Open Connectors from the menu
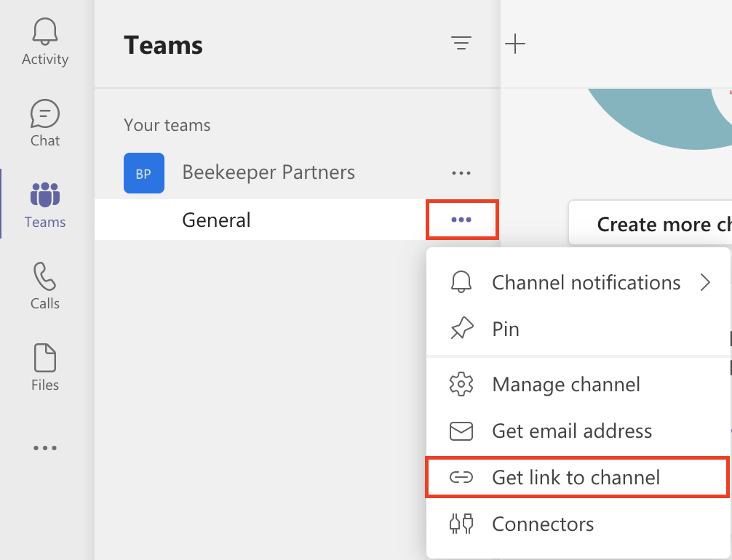This screenshot has width=732, height=560. coord(543,524)
